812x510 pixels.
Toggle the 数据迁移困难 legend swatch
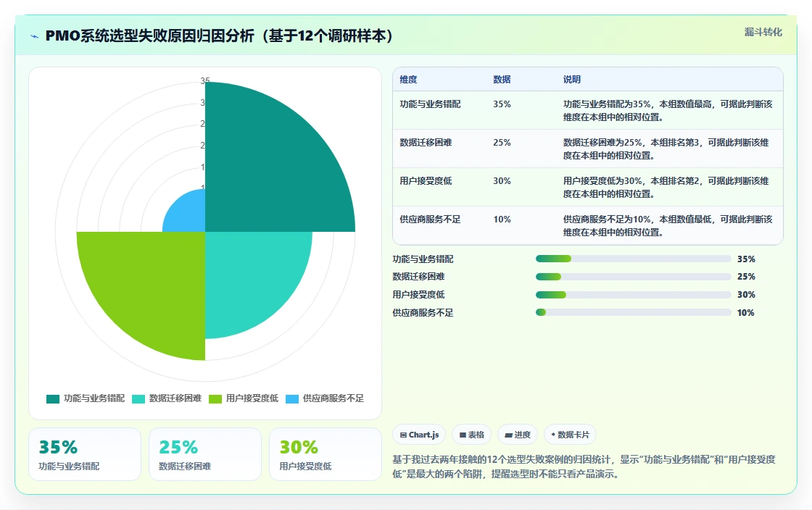click(138, 398)
